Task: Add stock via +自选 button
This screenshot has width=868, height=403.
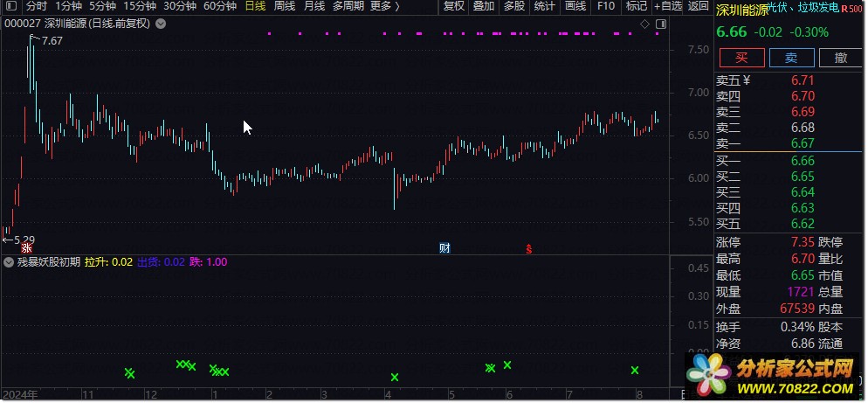Action: (668, 7)
